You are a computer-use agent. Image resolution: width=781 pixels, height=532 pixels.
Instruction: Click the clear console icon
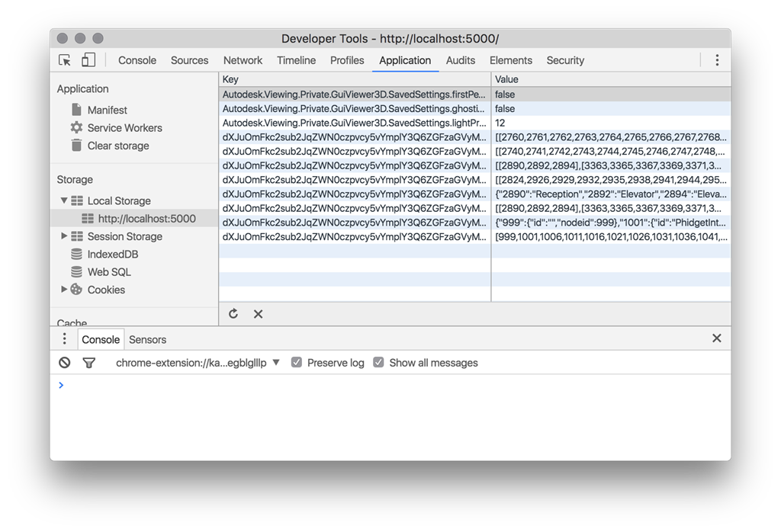[x=65, y=363]
